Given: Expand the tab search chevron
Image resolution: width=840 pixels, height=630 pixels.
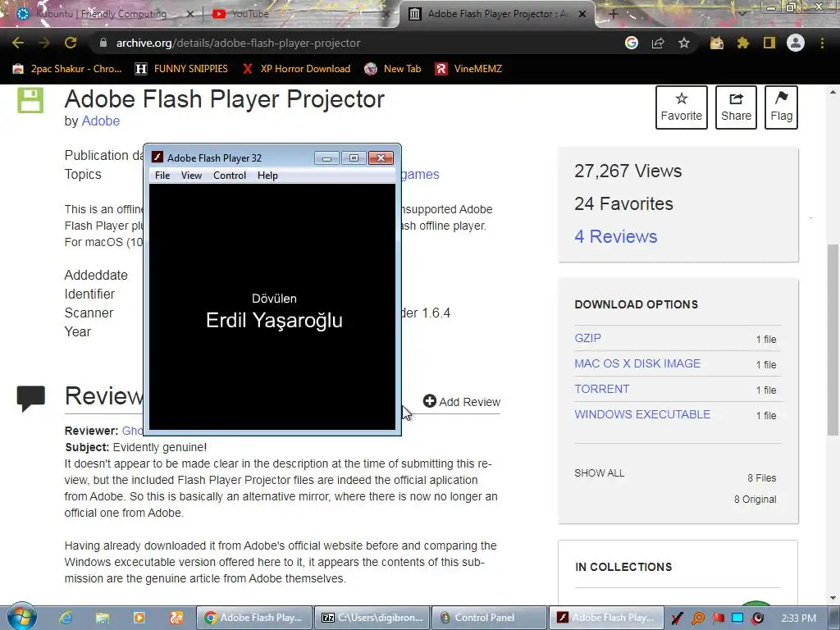Looking at the screenshot, I should point(742,14).
